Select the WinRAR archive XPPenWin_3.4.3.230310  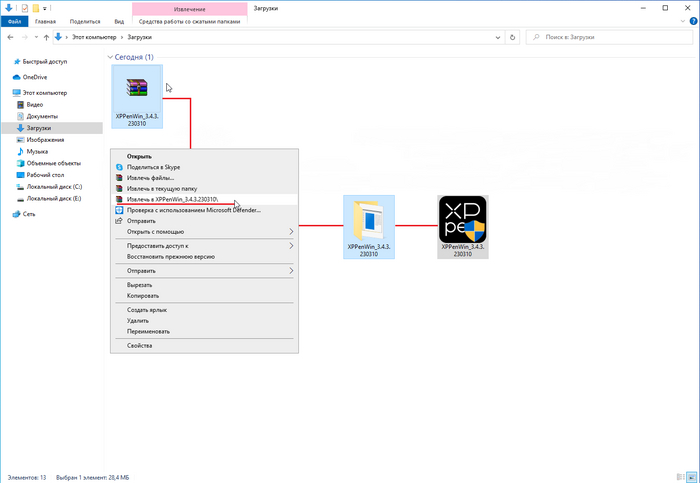point(137,96)
